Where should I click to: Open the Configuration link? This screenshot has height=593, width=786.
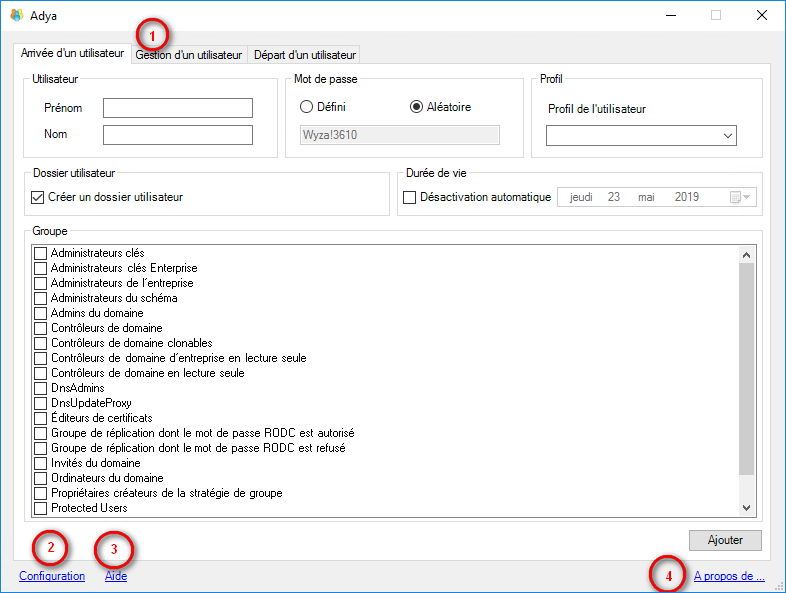(52, 576)
